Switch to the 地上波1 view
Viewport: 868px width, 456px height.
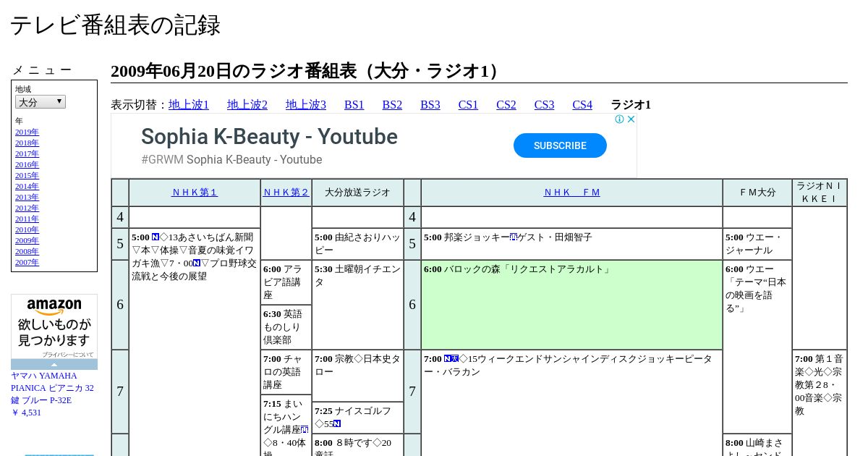pos(189,105)
